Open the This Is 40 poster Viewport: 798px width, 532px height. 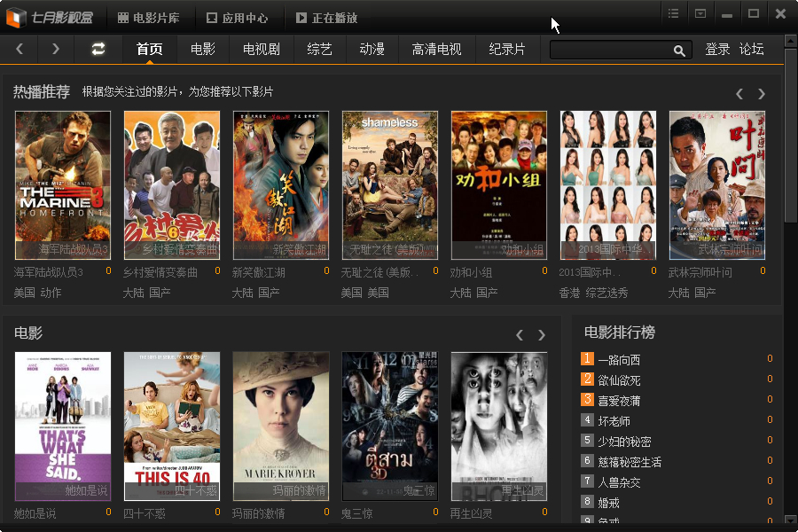[x=172, y=426]
